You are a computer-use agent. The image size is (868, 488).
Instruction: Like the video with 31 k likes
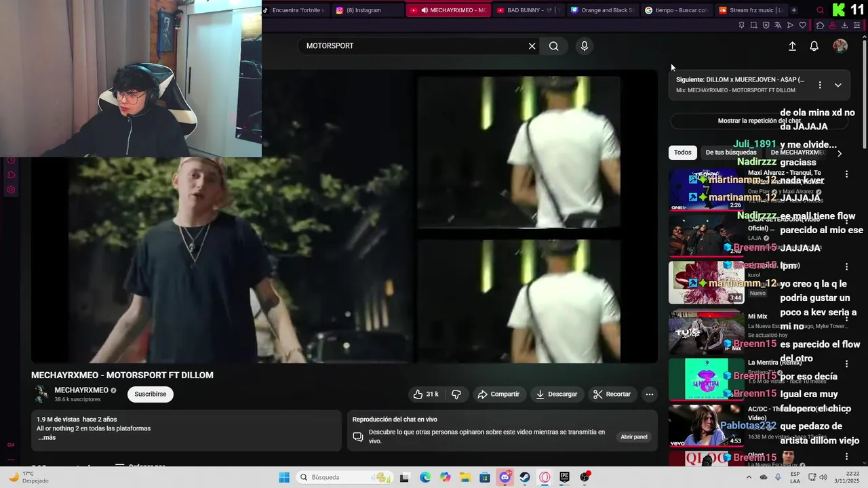point(426,394)
